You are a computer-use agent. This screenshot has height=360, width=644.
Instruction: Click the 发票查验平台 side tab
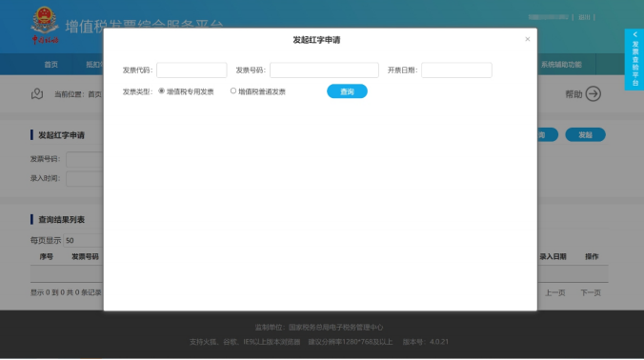click(x=635, y=59)
